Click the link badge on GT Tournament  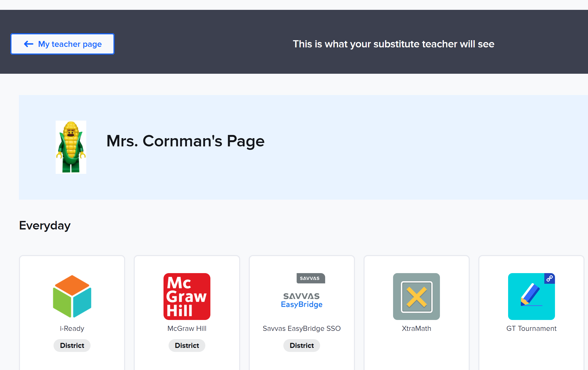550,278
